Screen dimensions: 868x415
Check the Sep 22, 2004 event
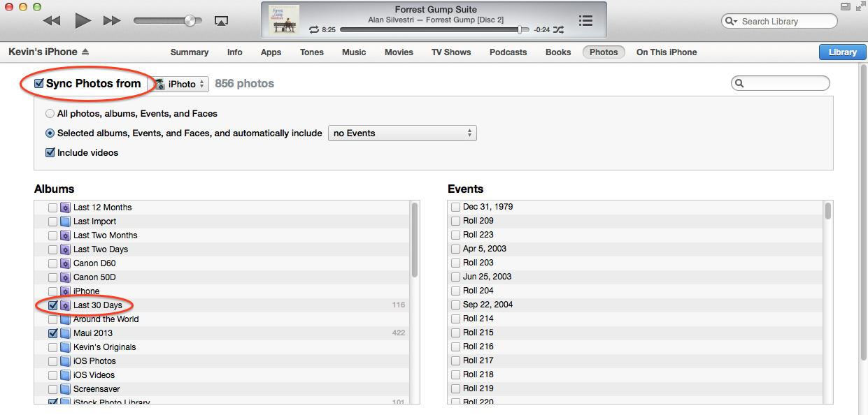(455, 305)
